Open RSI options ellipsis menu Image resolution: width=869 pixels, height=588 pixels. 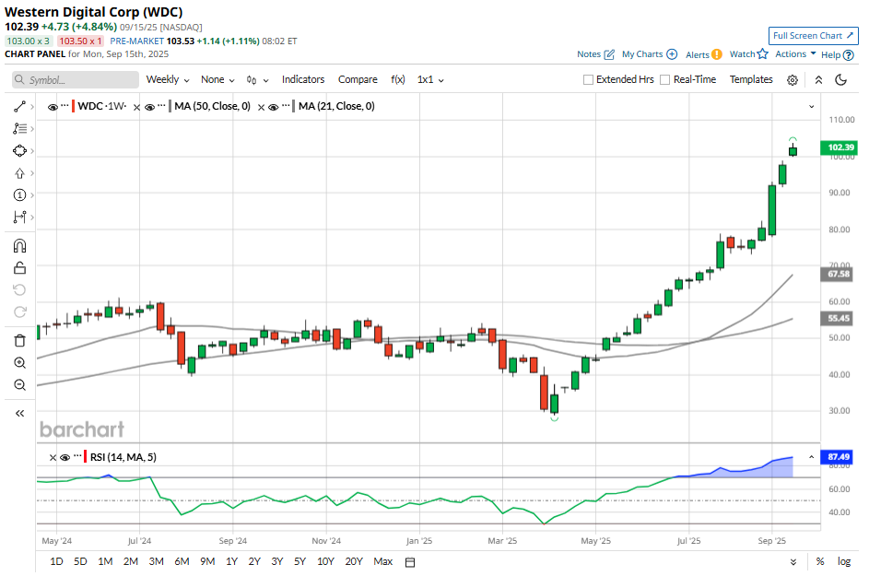(x=77, y=455)
